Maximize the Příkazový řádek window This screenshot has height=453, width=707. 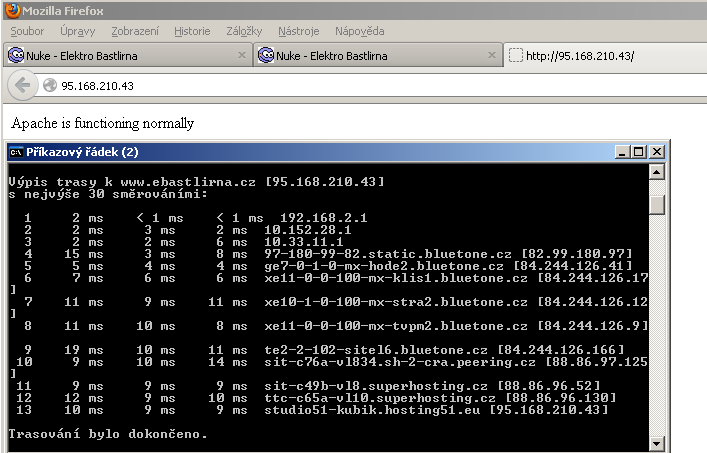click(x=640, y=152)
